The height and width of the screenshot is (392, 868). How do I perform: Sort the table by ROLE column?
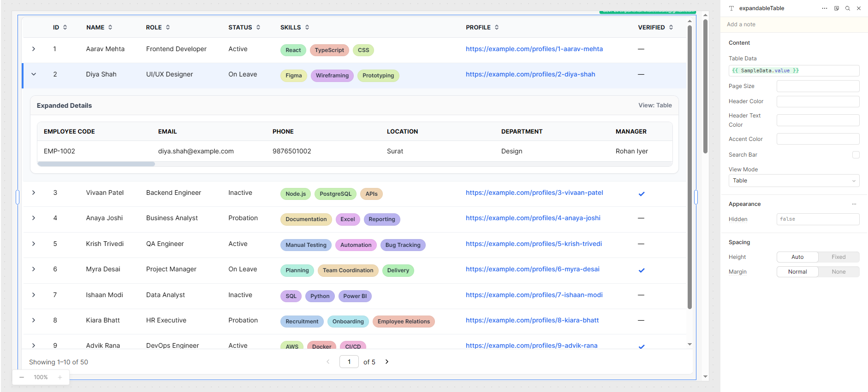tap(168, 27)
